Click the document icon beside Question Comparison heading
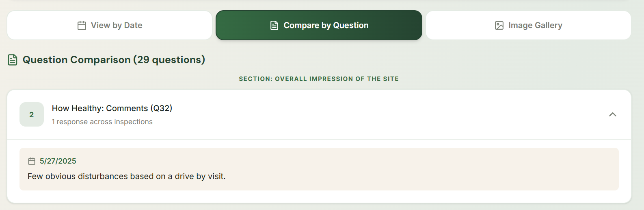The image size is (644, 210). tap(13, 60)
